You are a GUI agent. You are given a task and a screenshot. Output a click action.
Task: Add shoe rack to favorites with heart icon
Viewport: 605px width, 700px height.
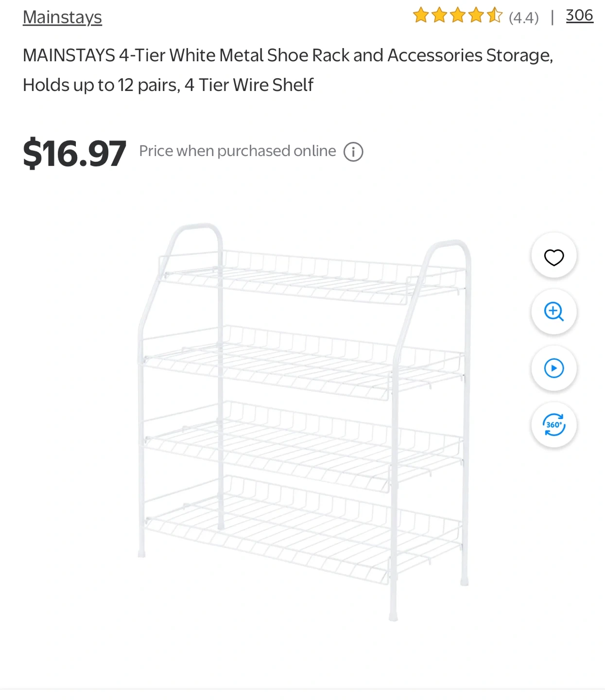(x=553, y=256)
